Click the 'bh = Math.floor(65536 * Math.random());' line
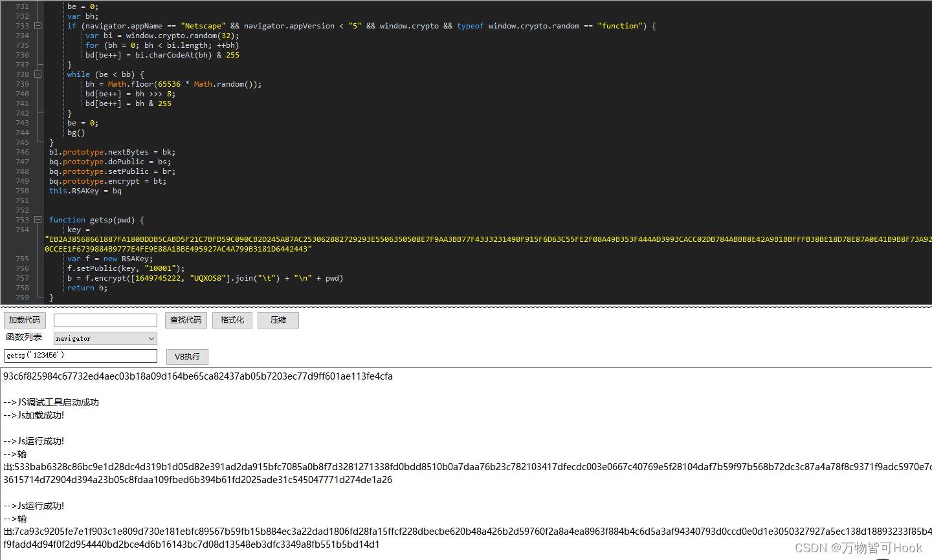Viewport: 932px width, 560px height. (173, 84)
